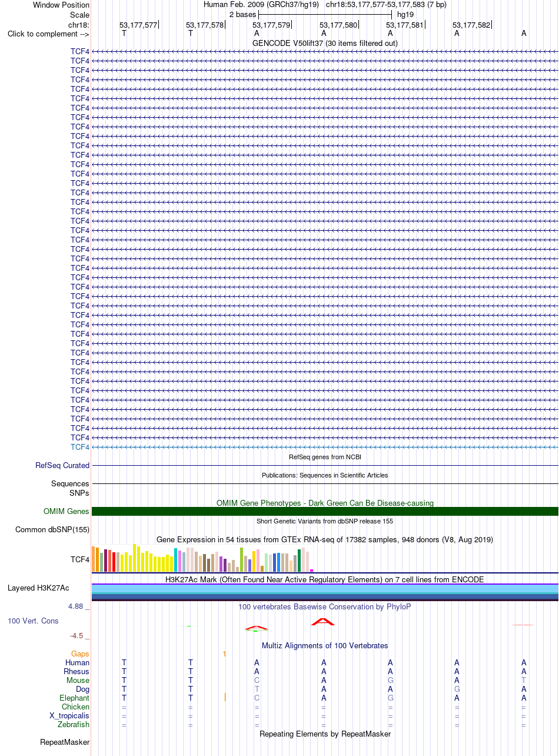Click the light blue Layered H3K27Ac signal band
Viewport: 559px width, 756px height.
(x=325, y=589)
